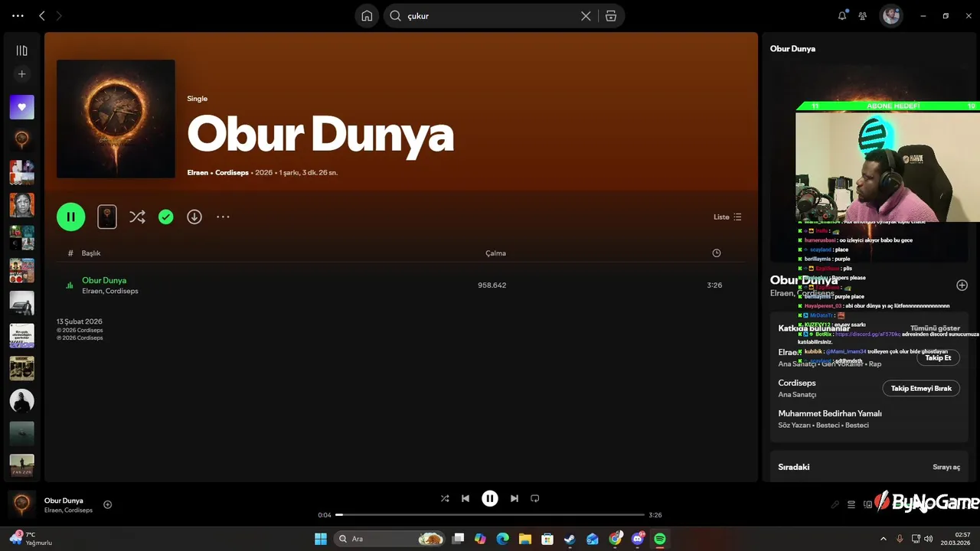Follow Elraen with the Takip Et button
Screen dimensions: 980x551
[x=938, y=358]
